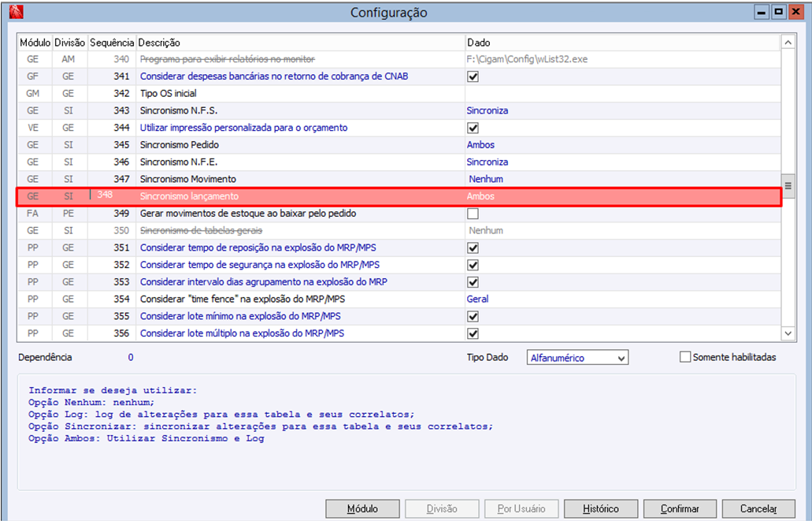Click the Confirmar button

click(x=680, y=509)
